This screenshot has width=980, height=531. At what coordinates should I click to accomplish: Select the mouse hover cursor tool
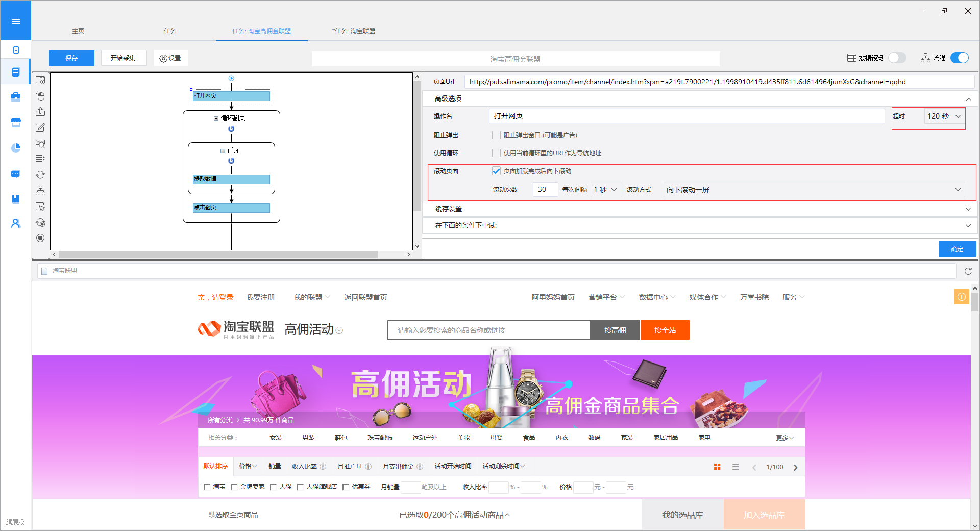40,206
